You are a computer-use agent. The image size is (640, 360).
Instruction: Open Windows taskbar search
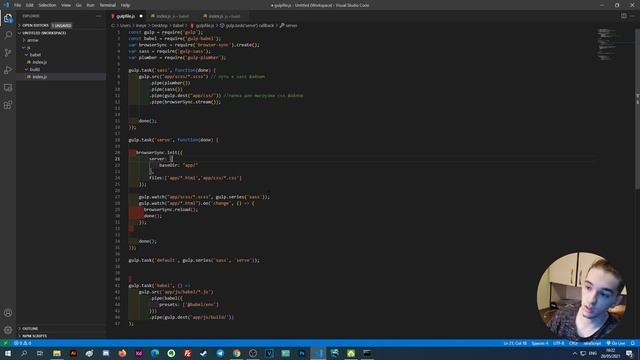pyautogui.click(x=24, y=353)
